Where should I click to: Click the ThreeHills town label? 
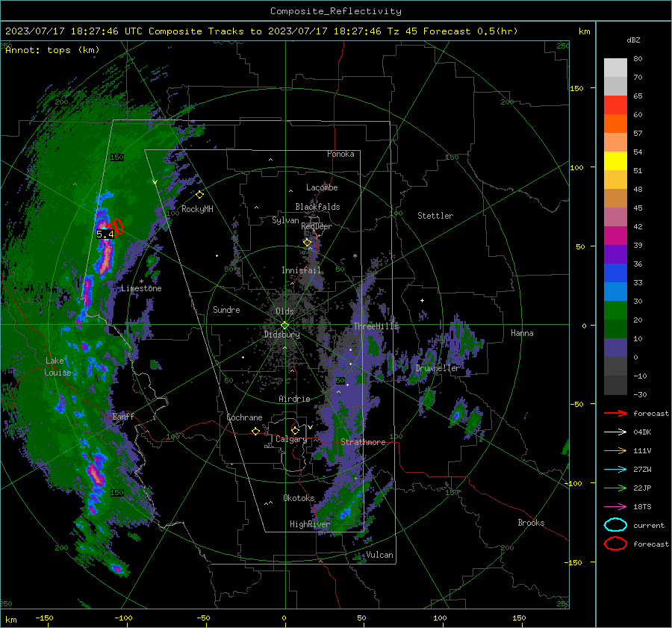[x=376, y=326]
